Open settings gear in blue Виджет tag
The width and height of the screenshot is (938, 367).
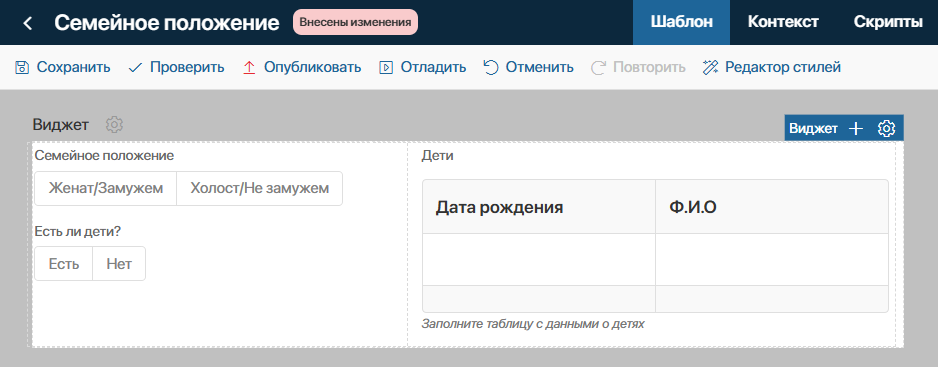pyautogui.click(x=886, y=128)
